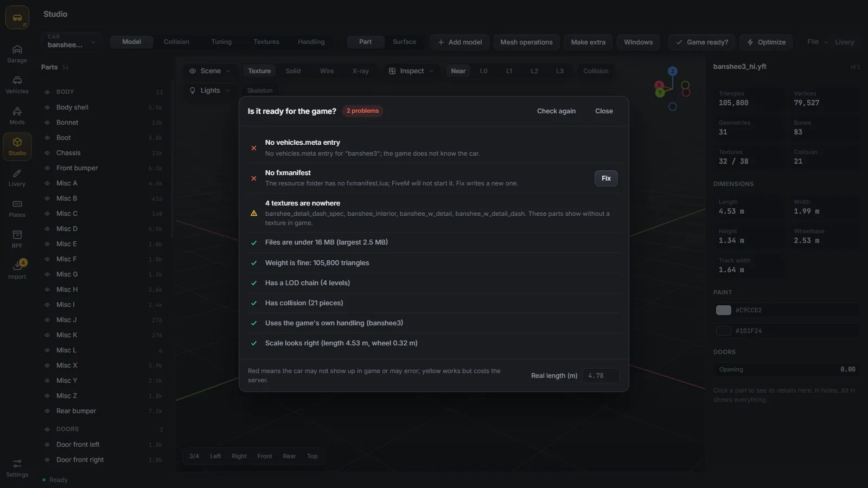Viewport: 868px width, 488px height.
Task: Open the Settings sidebar icon
Action: [17, 468]
